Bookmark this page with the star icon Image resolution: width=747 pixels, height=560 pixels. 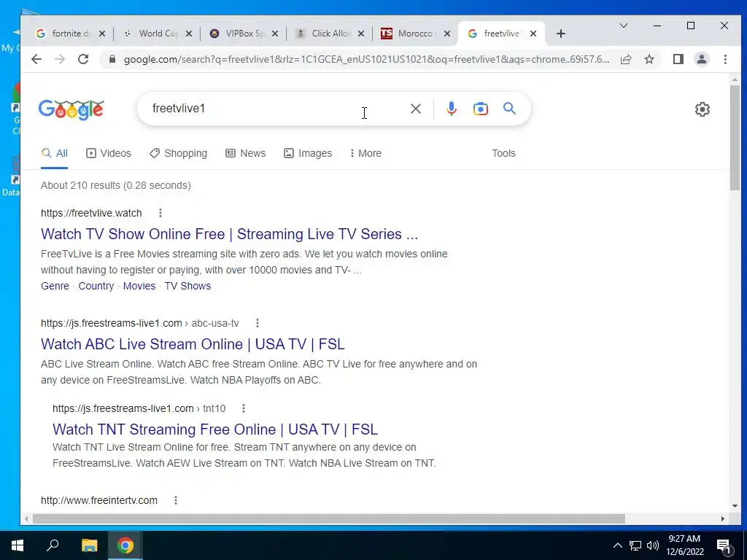coord(649,59)
